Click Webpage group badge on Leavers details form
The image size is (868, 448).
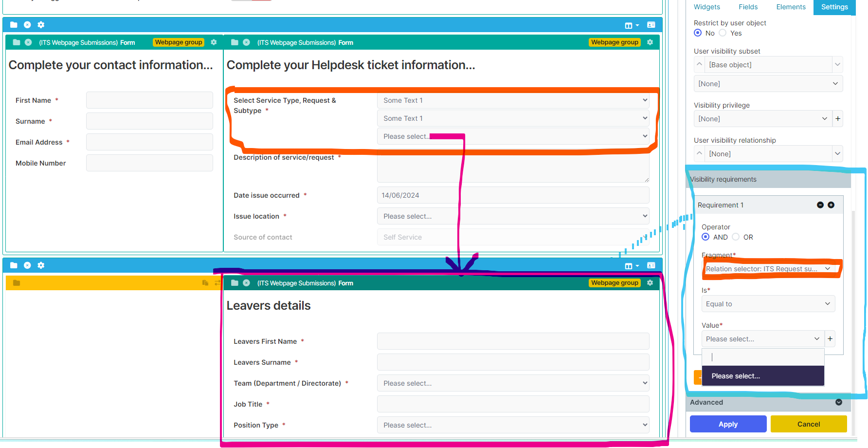point(615,283)
